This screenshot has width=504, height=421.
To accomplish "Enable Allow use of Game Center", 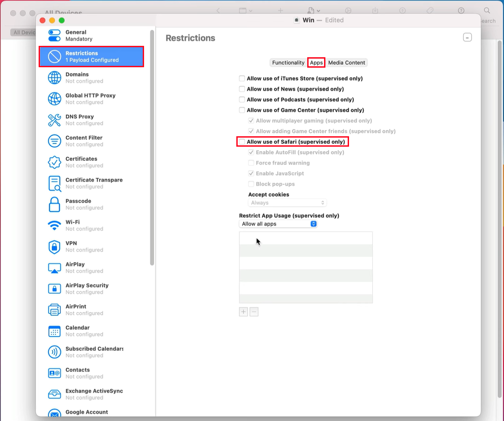I will (x=242, y=110).
